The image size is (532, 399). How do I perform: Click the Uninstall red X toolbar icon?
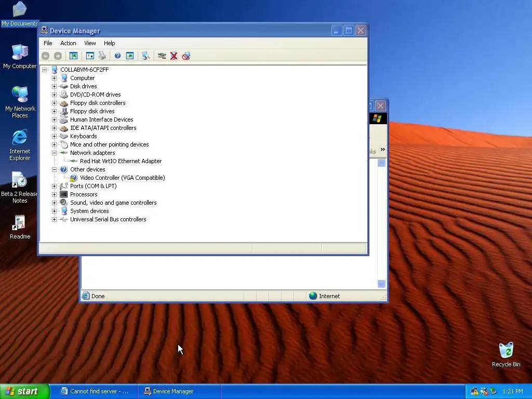pos(174,56)
